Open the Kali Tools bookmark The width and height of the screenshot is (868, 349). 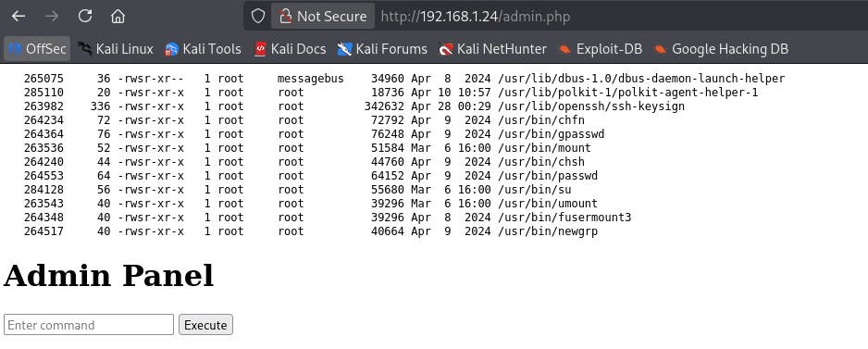203,49
